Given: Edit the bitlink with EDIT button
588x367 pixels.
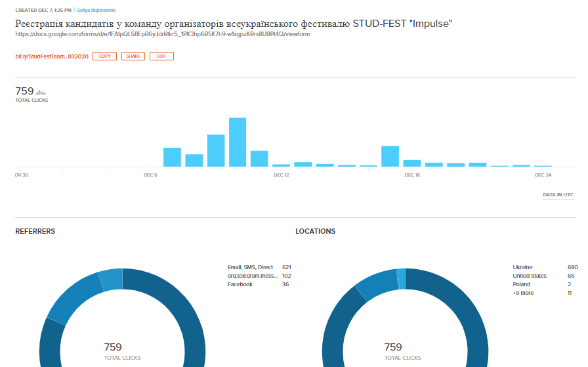Looking at the screenshot, I should (161, 56).
